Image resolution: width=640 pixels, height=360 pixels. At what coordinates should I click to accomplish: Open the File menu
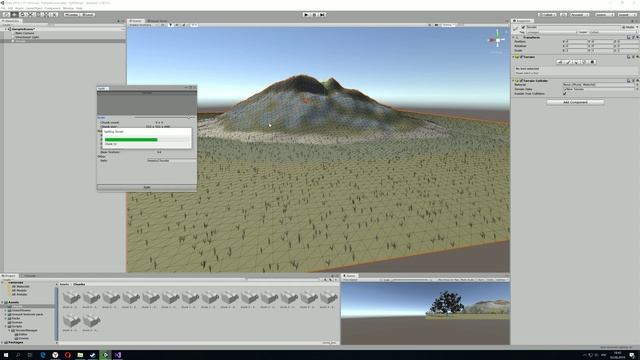[x=3, y=8]
